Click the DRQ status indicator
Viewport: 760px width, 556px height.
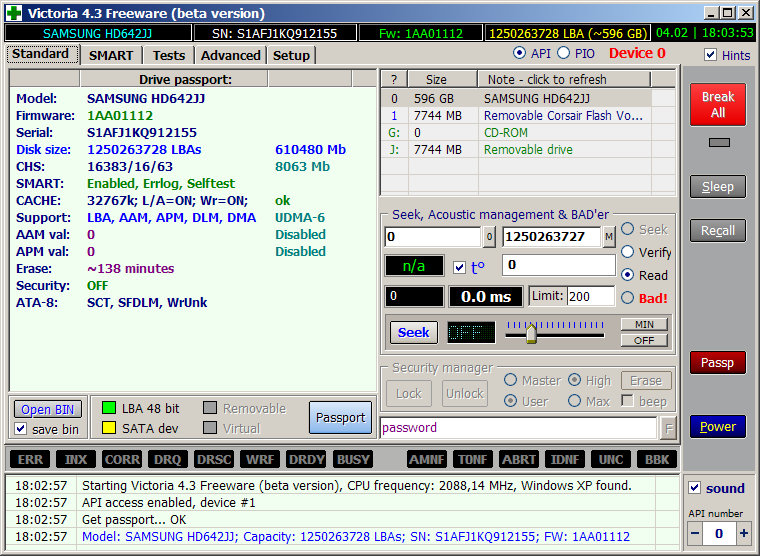click(x=168, y=460)
